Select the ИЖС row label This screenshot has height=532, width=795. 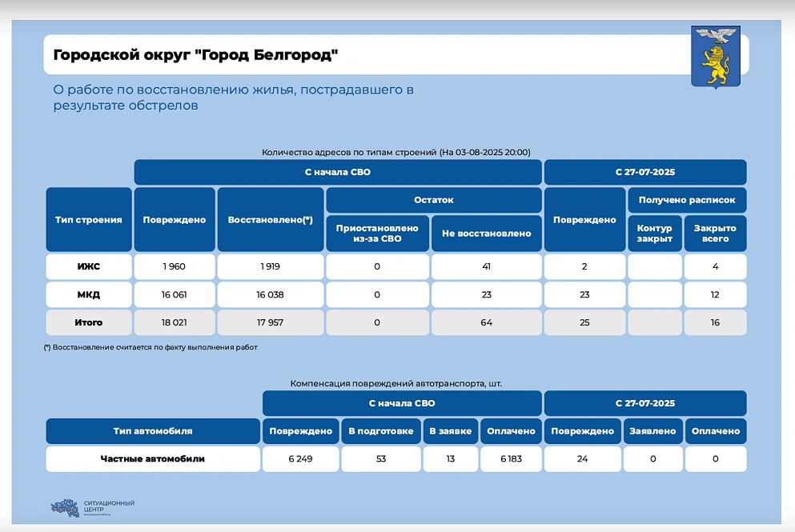tap(89, 266)
